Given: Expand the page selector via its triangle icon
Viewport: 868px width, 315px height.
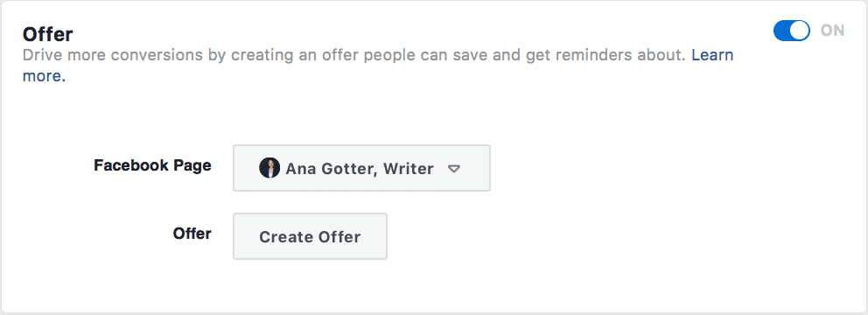Looking at the screenshot, I should click(x=454, y=169).
